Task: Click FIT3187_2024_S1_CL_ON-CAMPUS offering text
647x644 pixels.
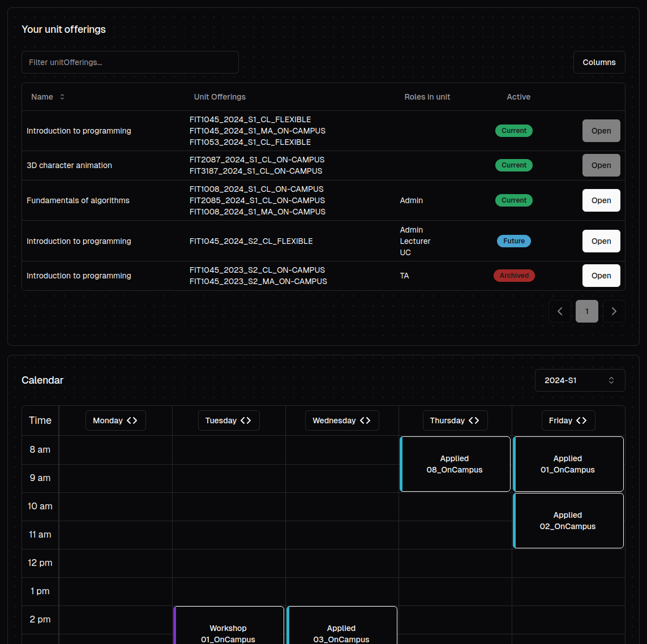Action: [256, 171]
